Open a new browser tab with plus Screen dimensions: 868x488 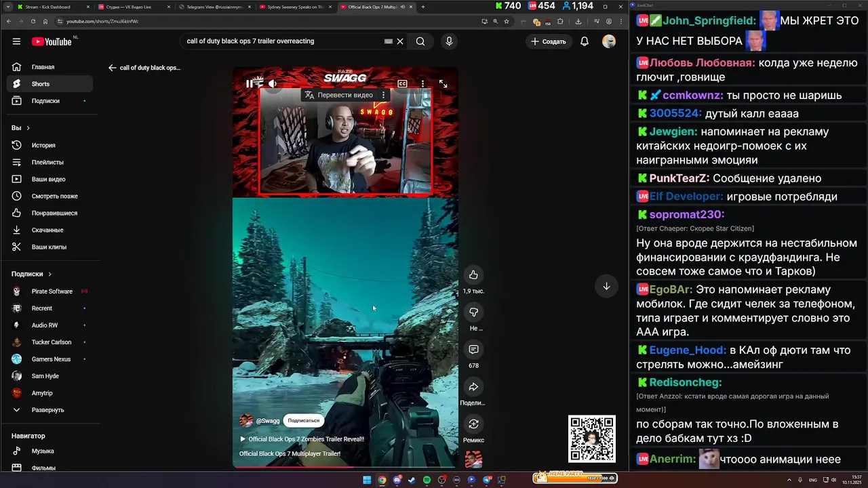click(x=423, y=7)
